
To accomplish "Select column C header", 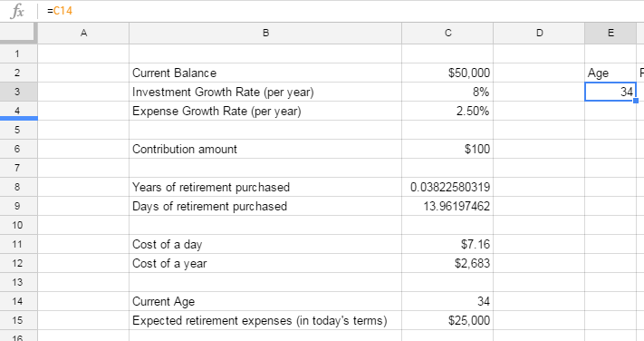I will click(447, 33).
